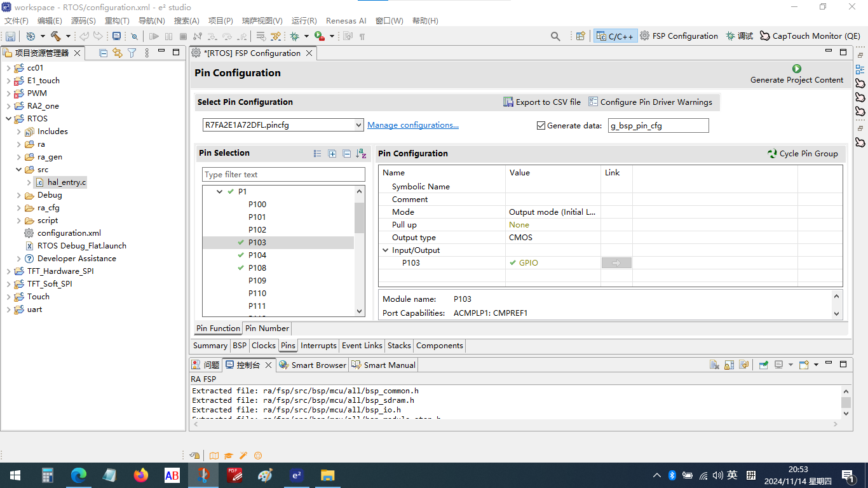Click the filter funnel in project explorer
The image size is (868, 488).
(132, 53)
